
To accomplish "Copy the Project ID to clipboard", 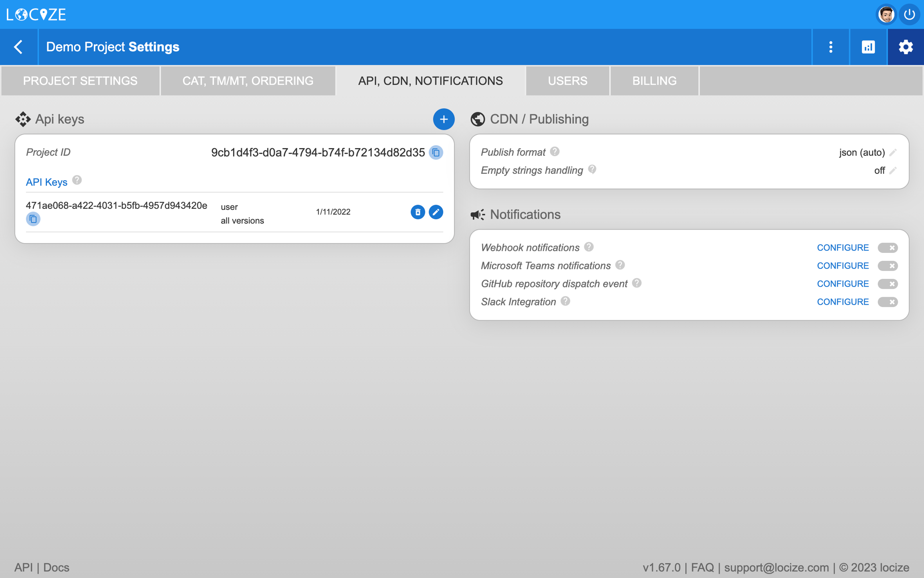I will [x=436, y=153].
